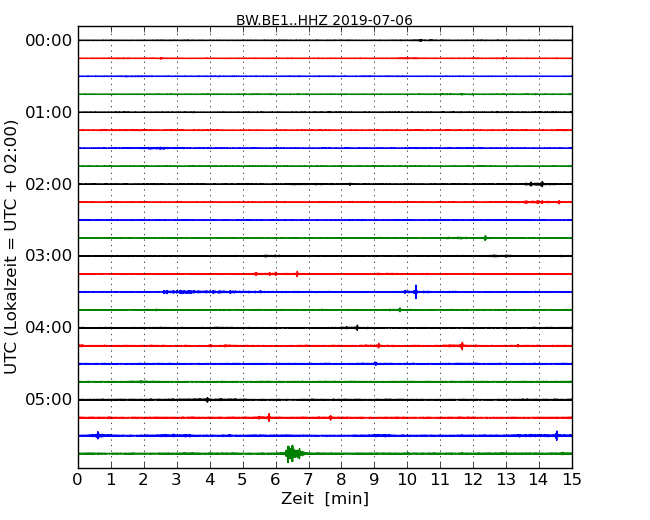
Task: Click the red spike near minute 11.6 at 04:15
Action: (462, 346)
